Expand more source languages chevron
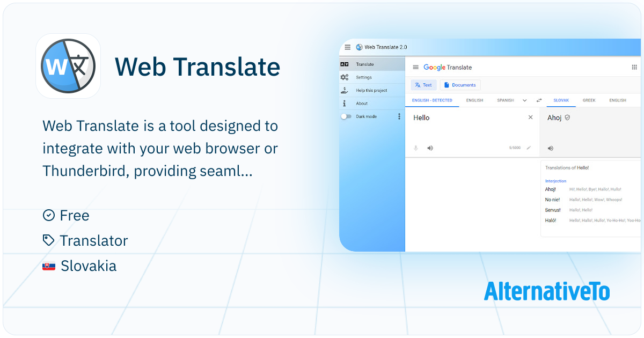 [524, 100]
